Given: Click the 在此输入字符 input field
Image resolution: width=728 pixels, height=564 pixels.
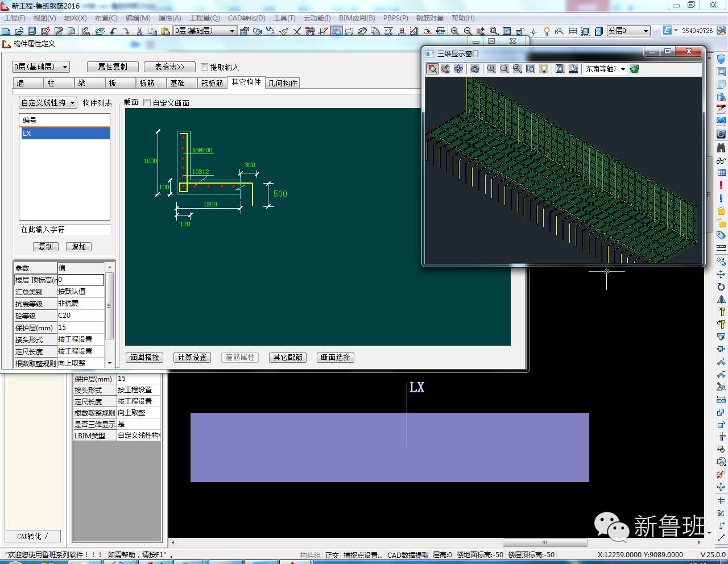Looking at the screenshot, I should [65, 230].
